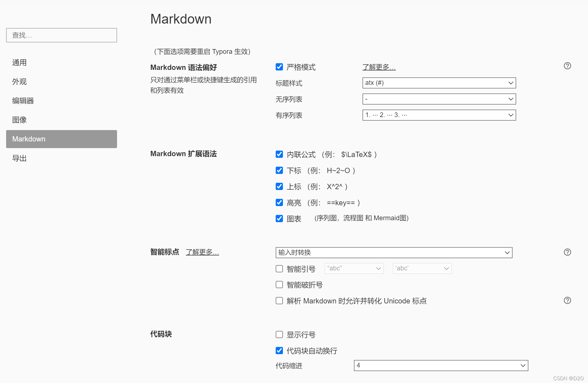Open the 图像 settings section

[x=62, y=120]
